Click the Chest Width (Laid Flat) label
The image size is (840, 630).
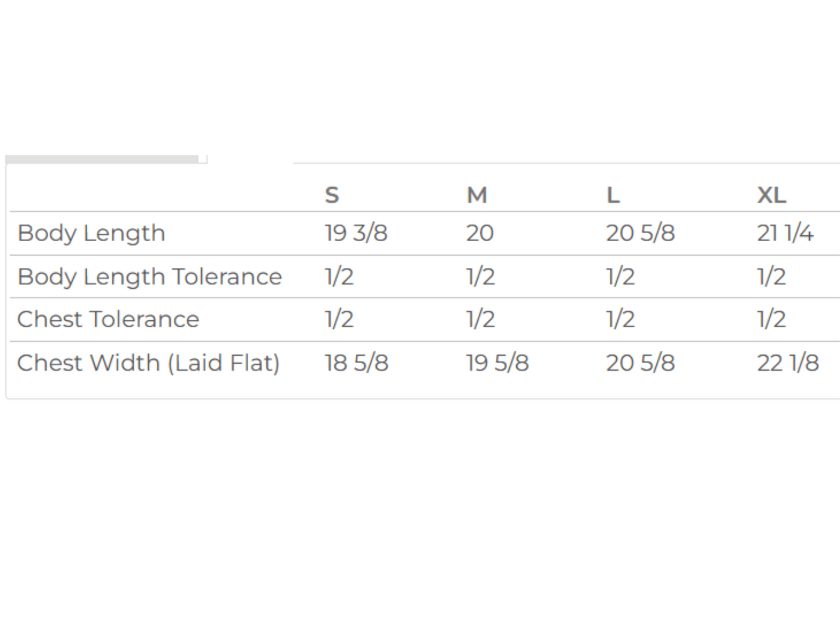148,363
